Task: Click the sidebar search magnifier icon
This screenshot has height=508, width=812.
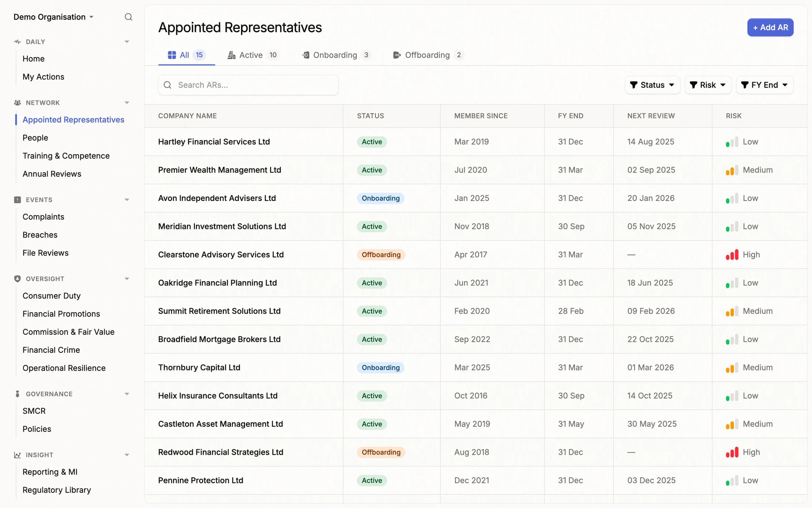Action: (128, 17)
